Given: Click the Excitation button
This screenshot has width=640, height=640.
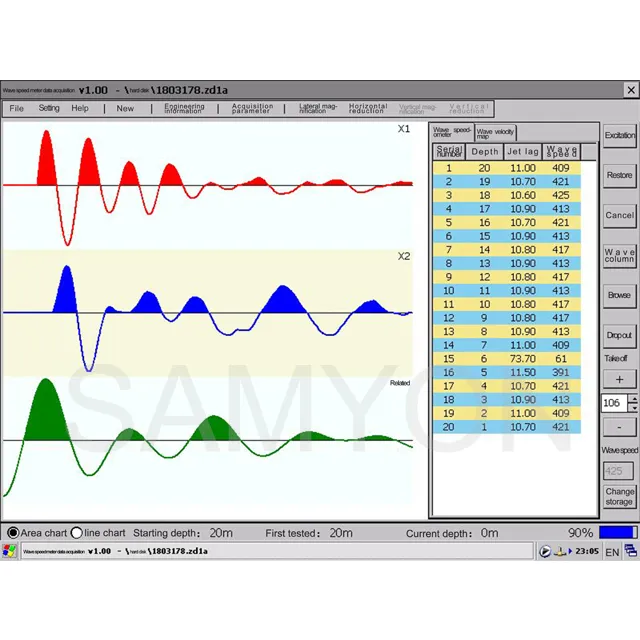Looking at the screenshot, I should (620, 135).
